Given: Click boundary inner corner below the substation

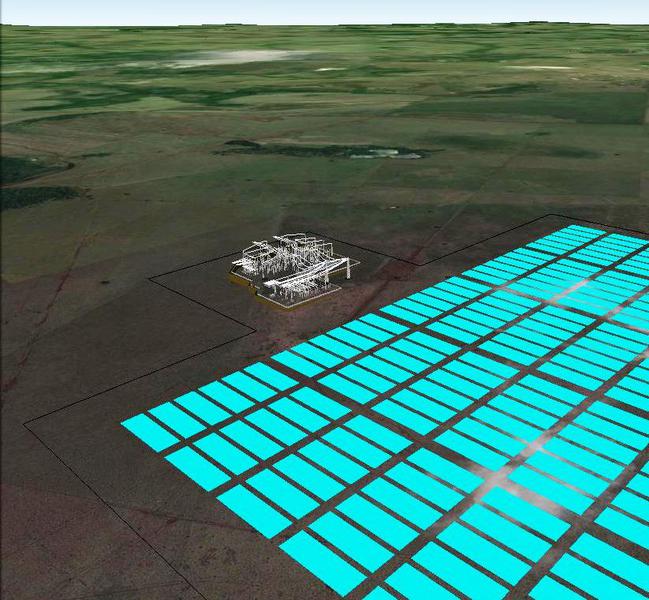Looking at the screenshot, I should (x=256, y=329).
